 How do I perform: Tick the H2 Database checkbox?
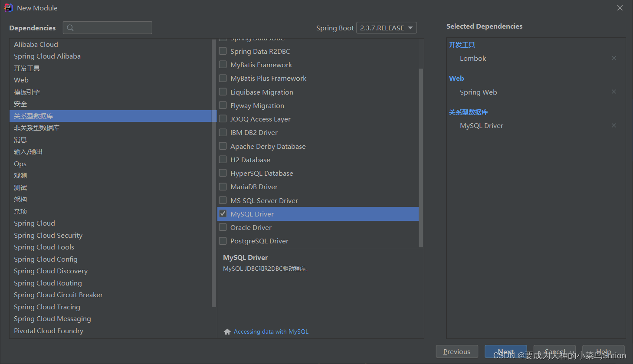pyautogui.click(x=223, y=160)
